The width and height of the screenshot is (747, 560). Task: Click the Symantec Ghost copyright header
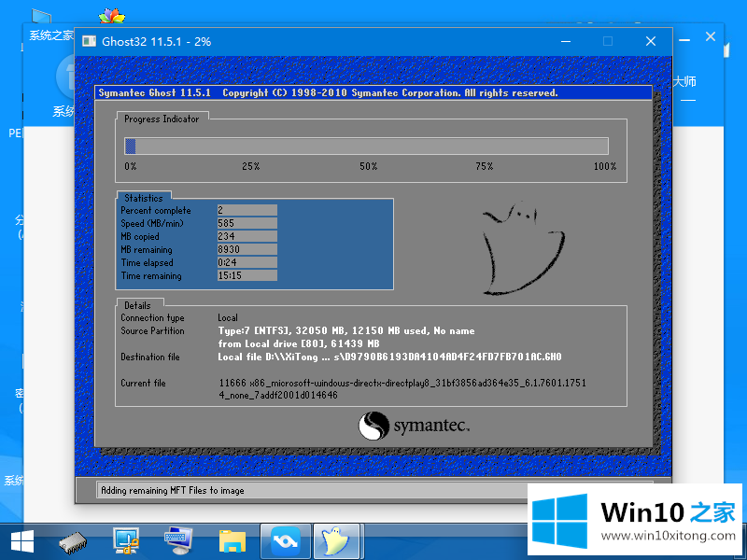(x=328, y=92)
